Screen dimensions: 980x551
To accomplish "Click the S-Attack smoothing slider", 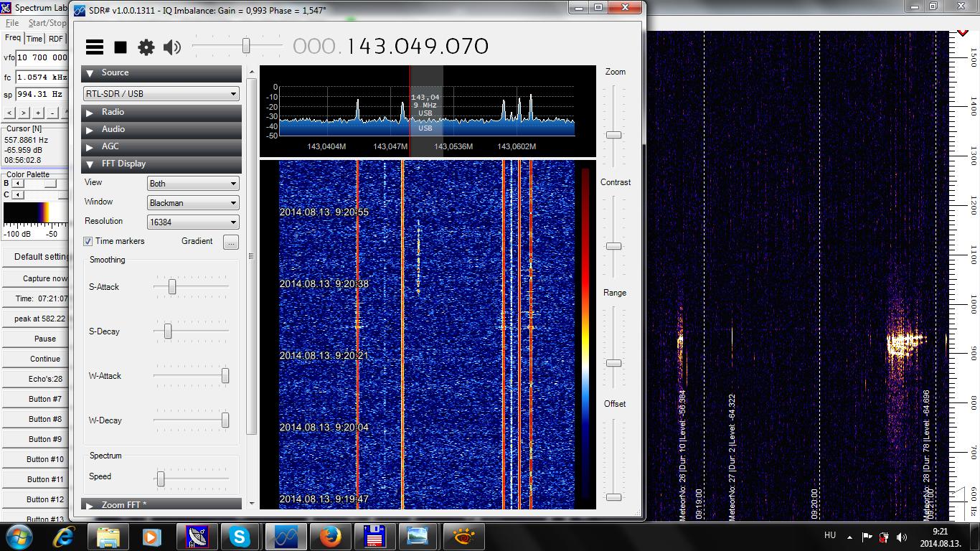I will pyautogui.click(x=172, y=287).
